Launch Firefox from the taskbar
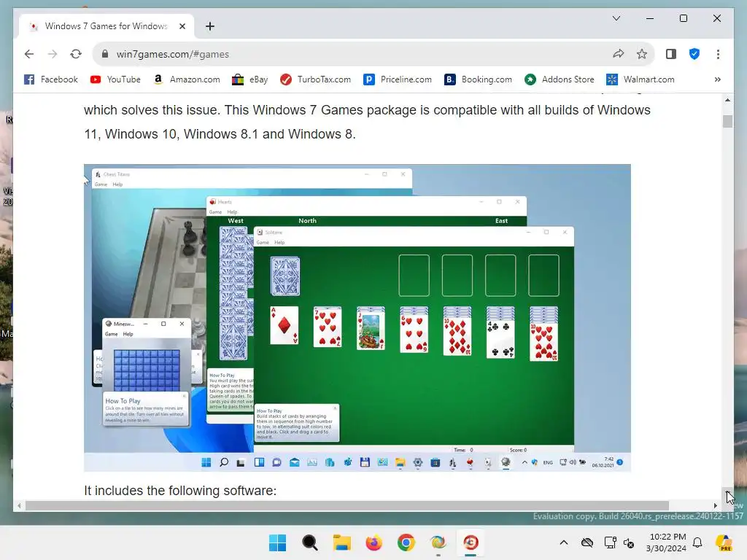 374,542
